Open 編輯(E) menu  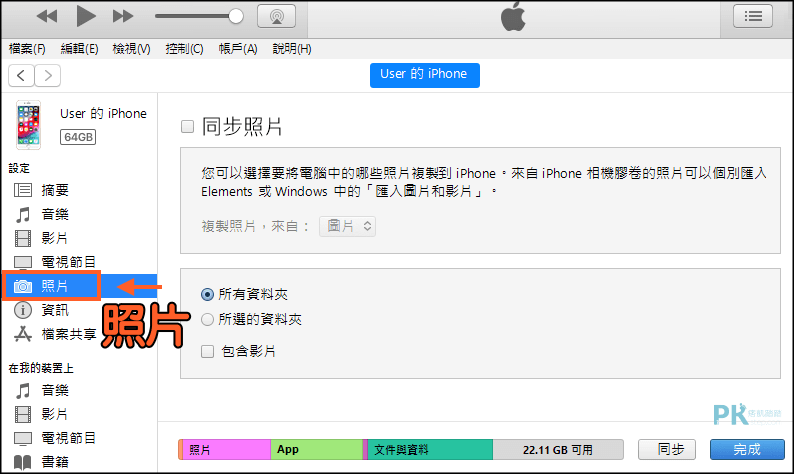[79, 49]
